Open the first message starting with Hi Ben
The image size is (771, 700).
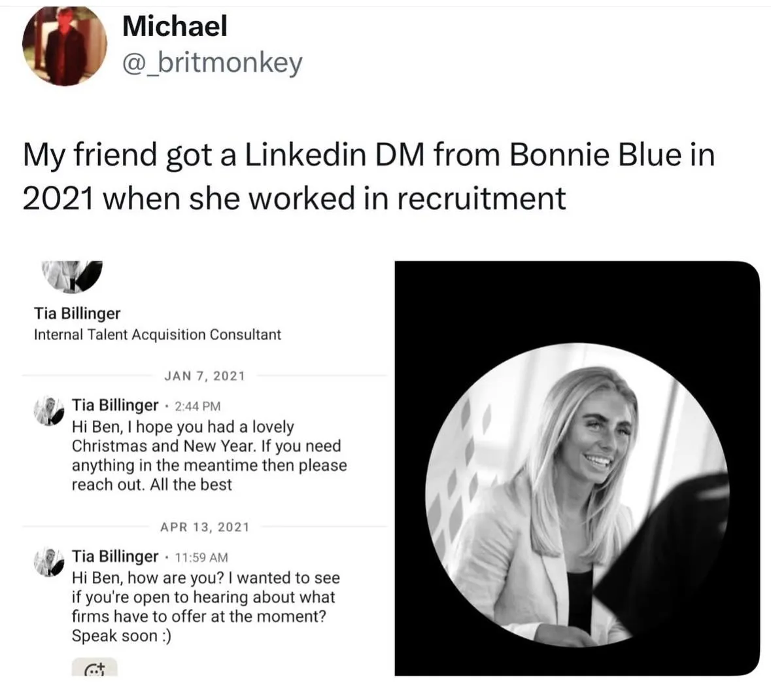[x=209, y=455]
